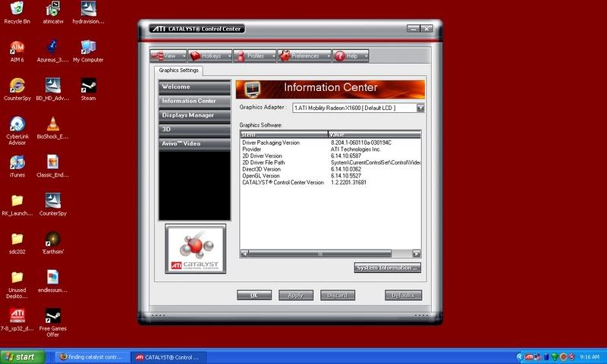This screenshot has height=364, width=607.
Task: Click the Item column header
Action: pyautogui.click(x=284, y=134)
